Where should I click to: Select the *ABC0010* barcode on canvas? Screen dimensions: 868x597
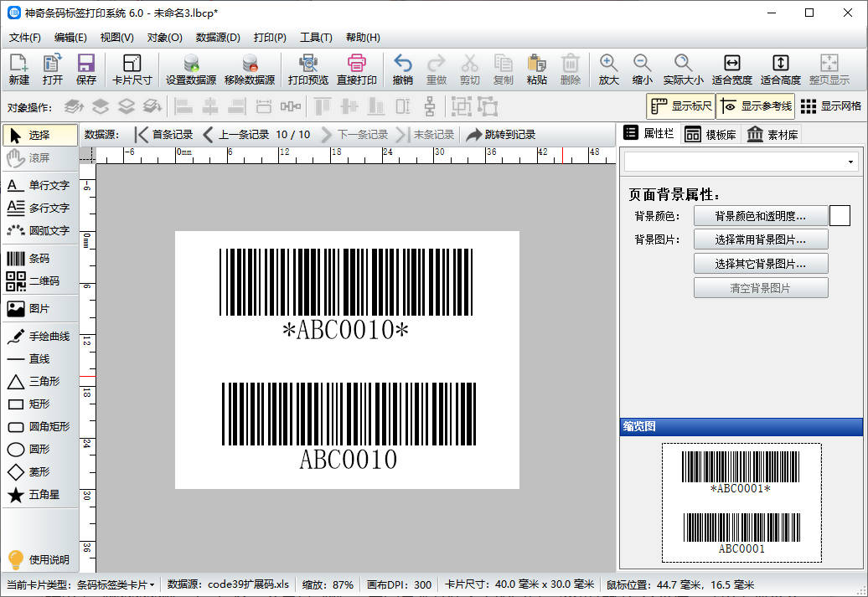tap(346, 295)
